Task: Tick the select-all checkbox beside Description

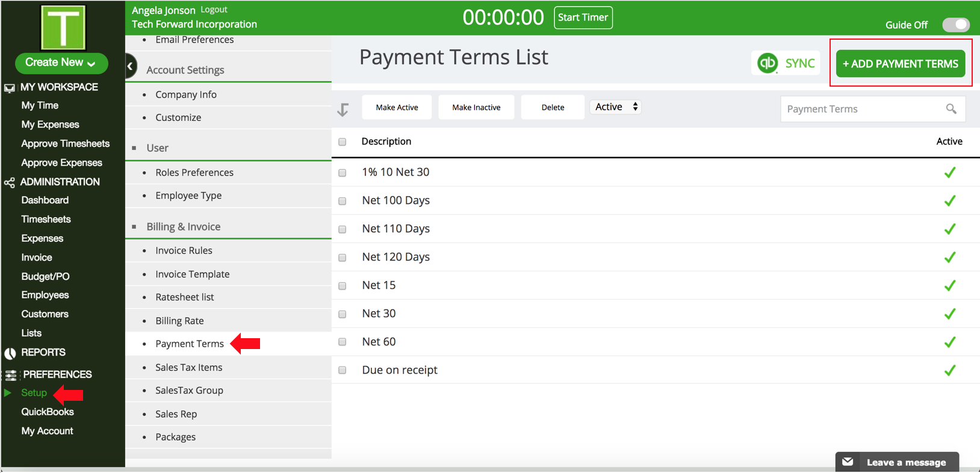Action: click(343, 142)
